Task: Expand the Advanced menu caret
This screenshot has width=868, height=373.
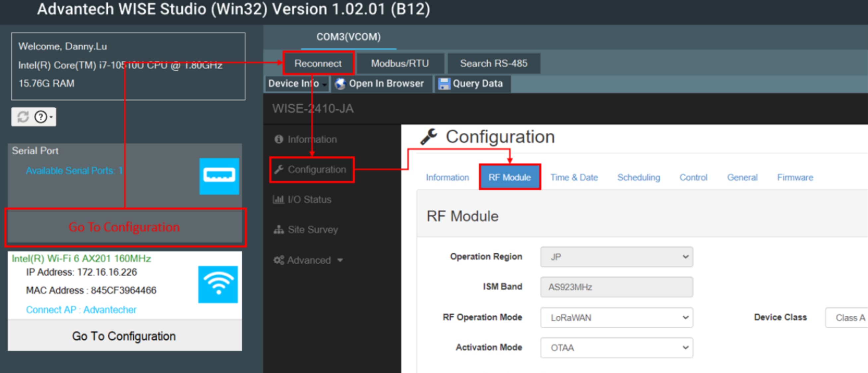Action: [x=340, y=260]
